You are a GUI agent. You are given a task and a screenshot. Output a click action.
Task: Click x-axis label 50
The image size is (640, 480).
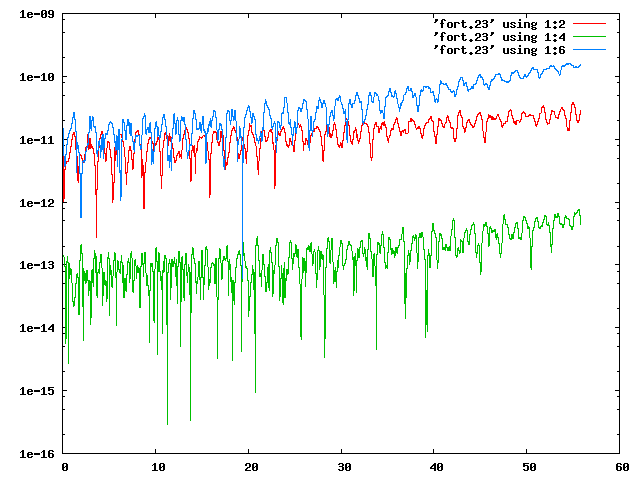tap(529, 467)
